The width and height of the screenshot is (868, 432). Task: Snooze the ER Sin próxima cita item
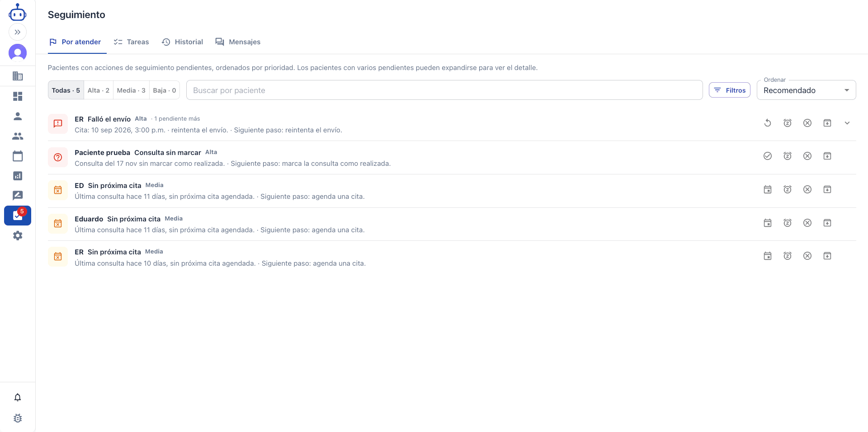788,256
